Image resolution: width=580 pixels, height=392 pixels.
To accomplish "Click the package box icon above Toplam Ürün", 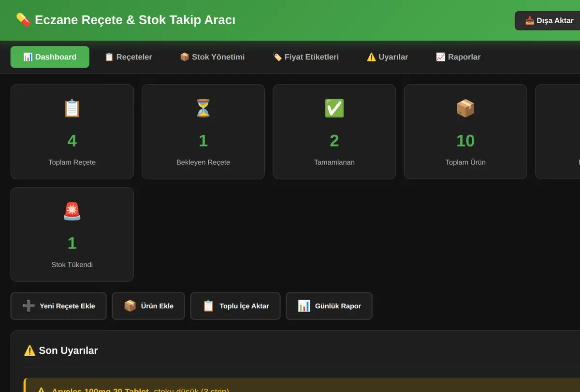I will (x=465, y=108).
